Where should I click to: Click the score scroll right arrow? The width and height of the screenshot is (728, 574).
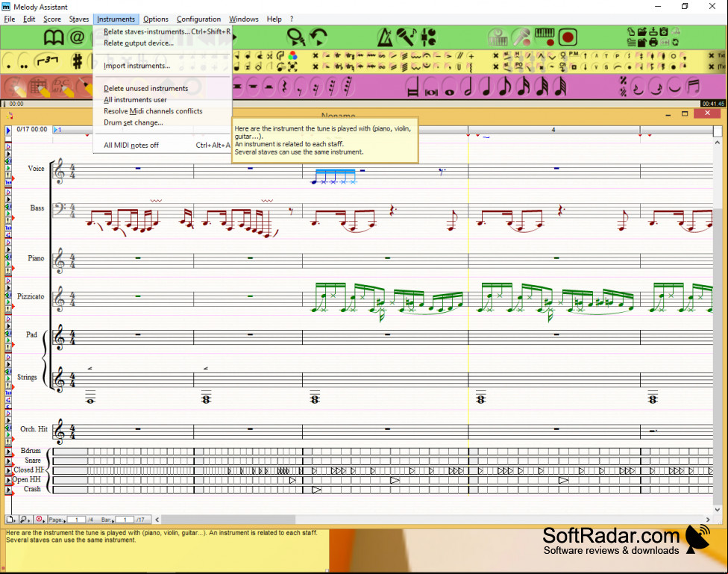[708, 520]
